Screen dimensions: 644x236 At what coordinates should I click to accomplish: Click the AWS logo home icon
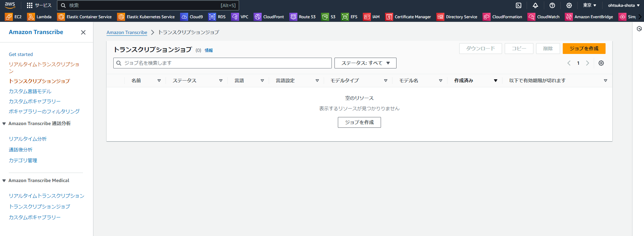click(10, 5)
